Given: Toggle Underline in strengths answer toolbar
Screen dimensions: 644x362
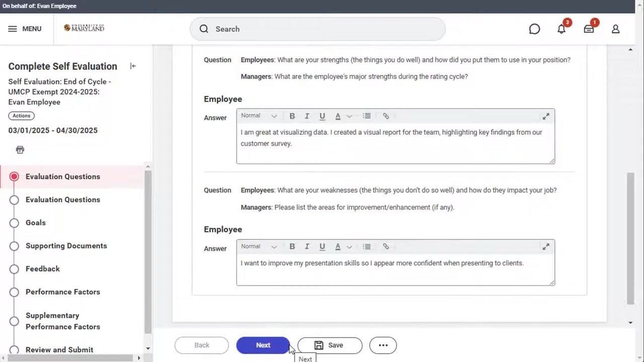Looking at the screenshot, I should click(x=322, y=116).
